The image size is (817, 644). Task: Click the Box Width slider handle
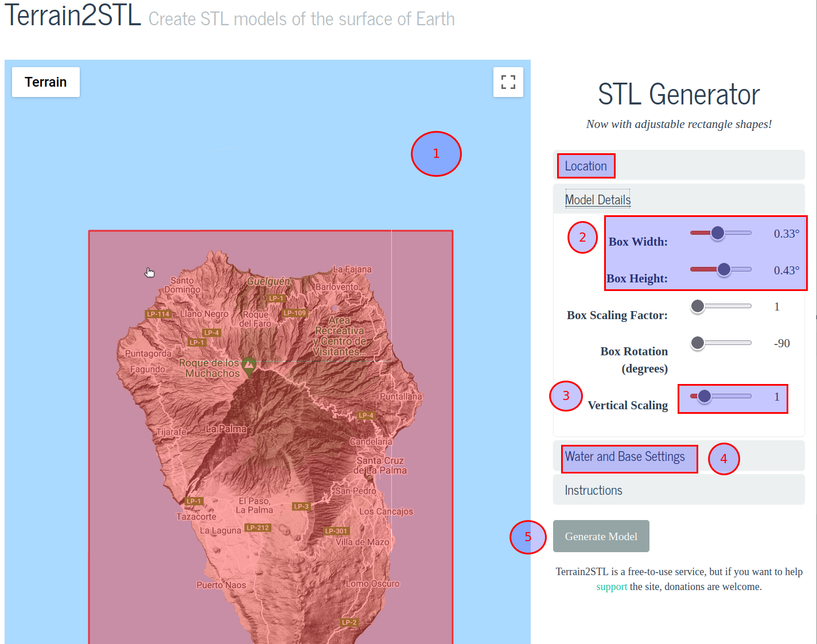pyautogui.click(x=717, y=233)
